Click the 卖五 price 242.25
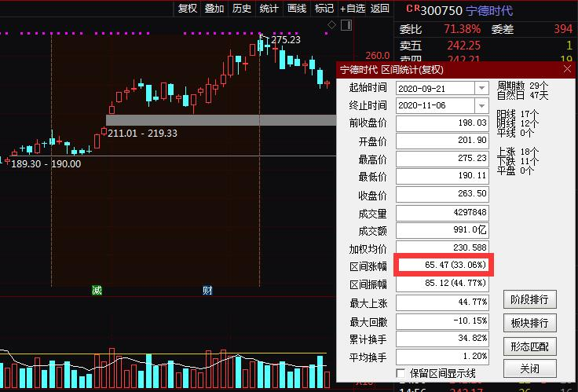The width and height of the screenshot is (578, 392). (x=463, y=46)
